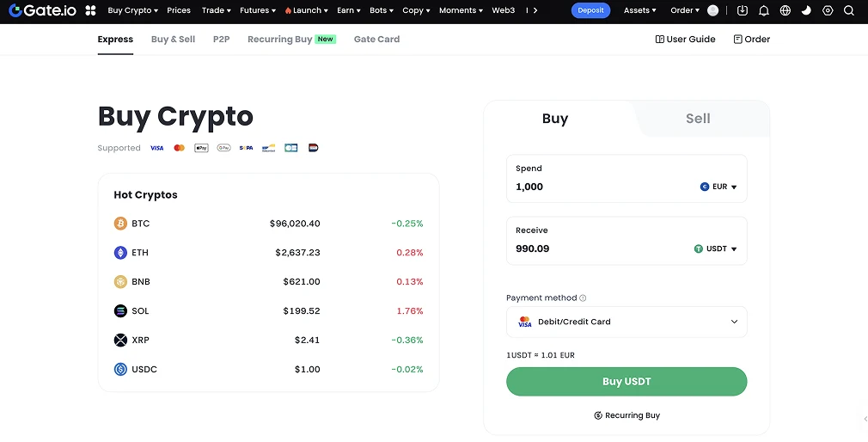
Task: Open the Copy dropdown menu
Action: 416,10
